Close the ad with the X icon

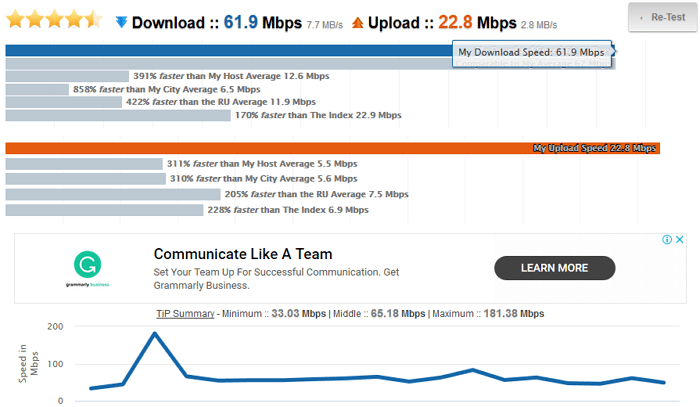tap(680, 240)
